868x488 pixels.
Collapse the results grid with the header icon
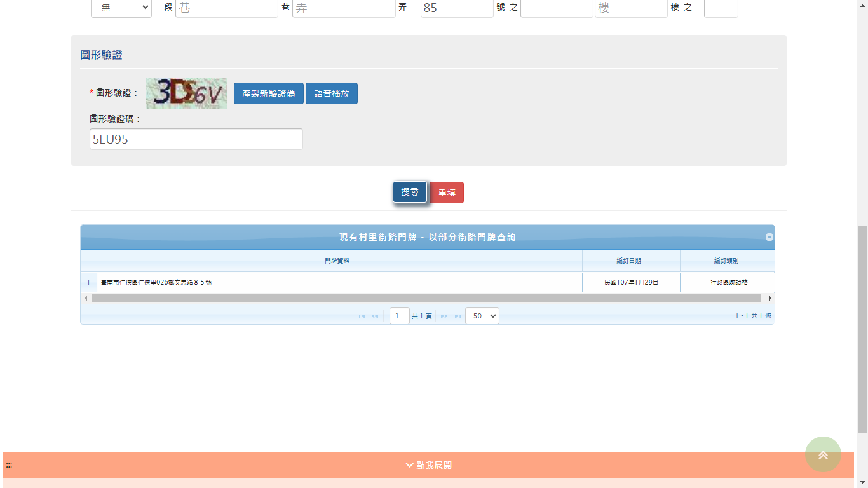(x=769, y=237)
